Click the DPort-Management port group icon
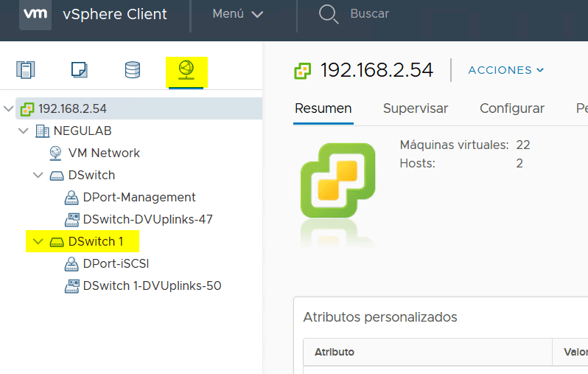Viewport: 588px width, 374px height. [71, 198]
